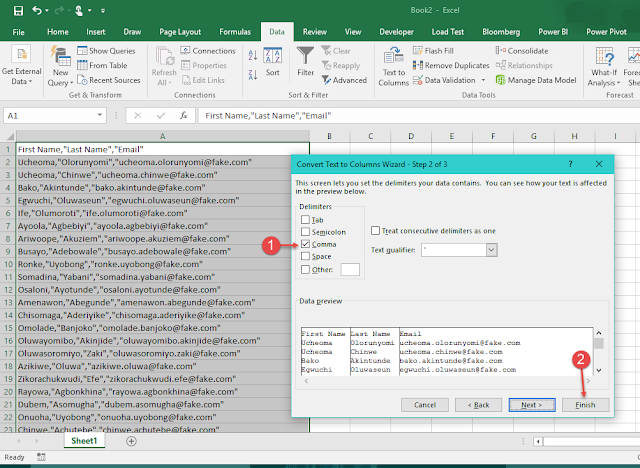Screen dimensions: 640x468
Task: Click Cancel in the wizard
Action: tap(425, 405)
